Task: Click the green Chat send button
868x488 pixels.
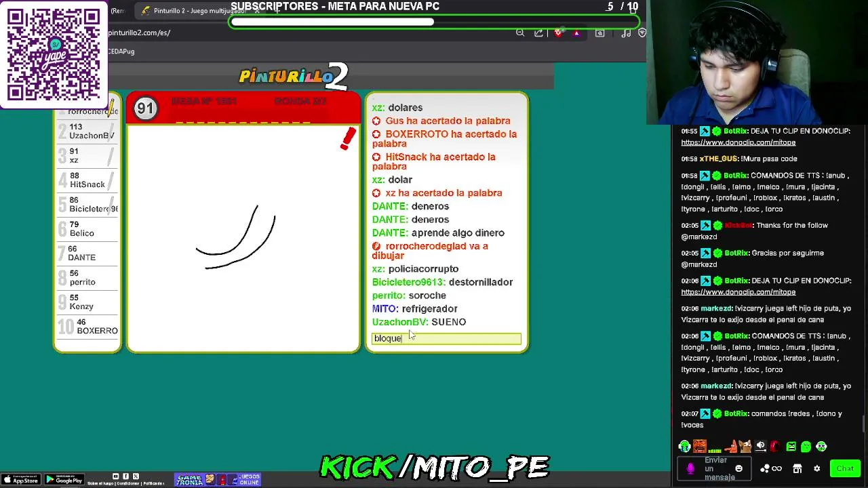Action: (845, 468)
